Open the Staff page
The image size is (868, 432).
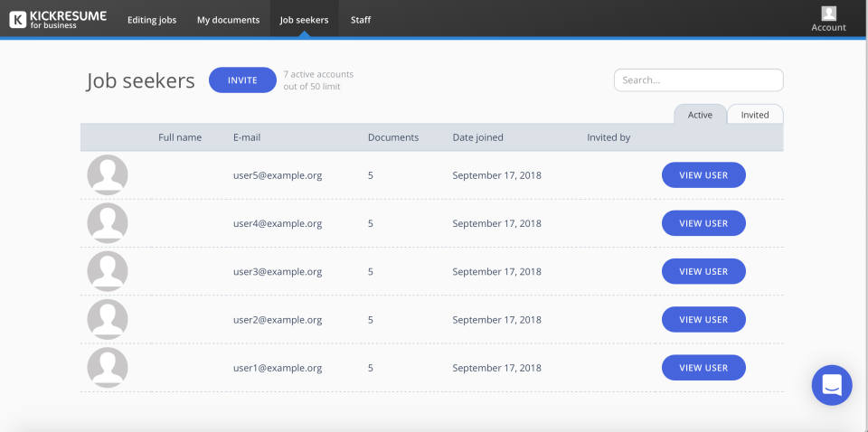(361, 20)
